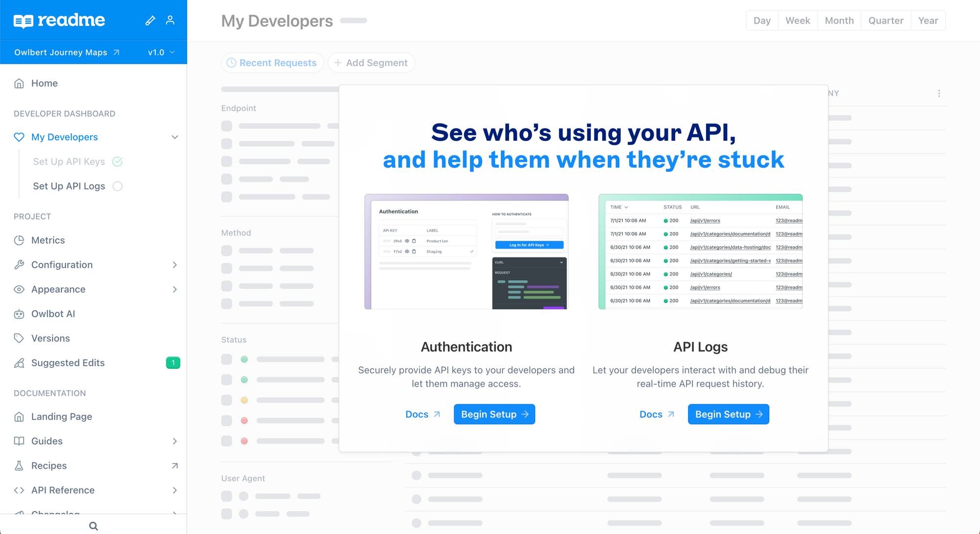
Task: Click Begin Setup for Authentication
Action: coord(494,414)
